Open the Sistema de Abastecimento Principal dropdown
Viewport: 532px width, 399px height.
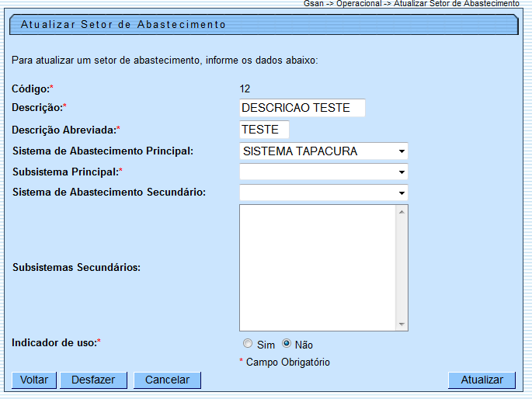coord(323,151)
